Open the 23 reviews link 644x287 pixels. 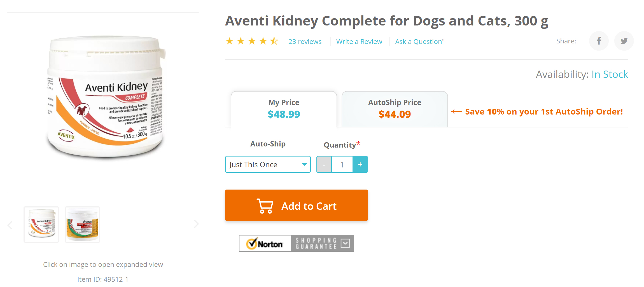pos(305,42)
